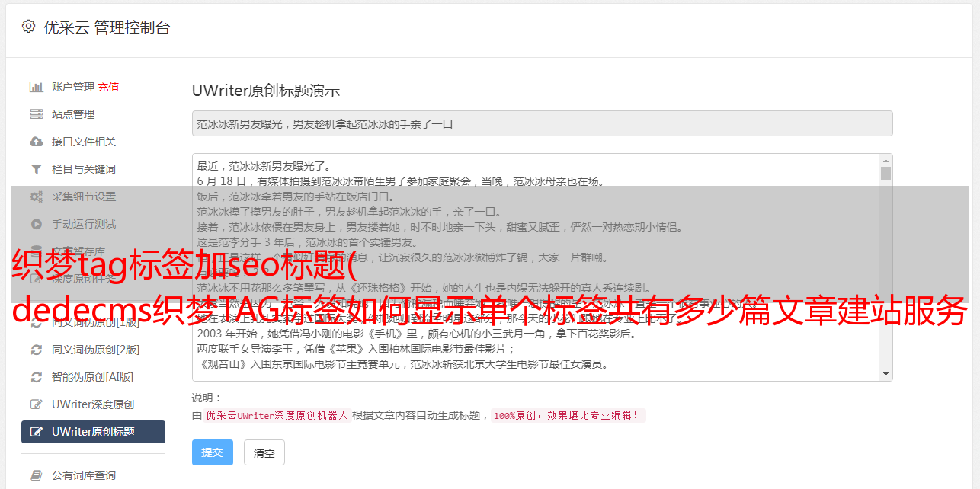Screen dimensions: 980x489
Task: Clear the form with 清空 button
Action: click(x=264, y=452)
